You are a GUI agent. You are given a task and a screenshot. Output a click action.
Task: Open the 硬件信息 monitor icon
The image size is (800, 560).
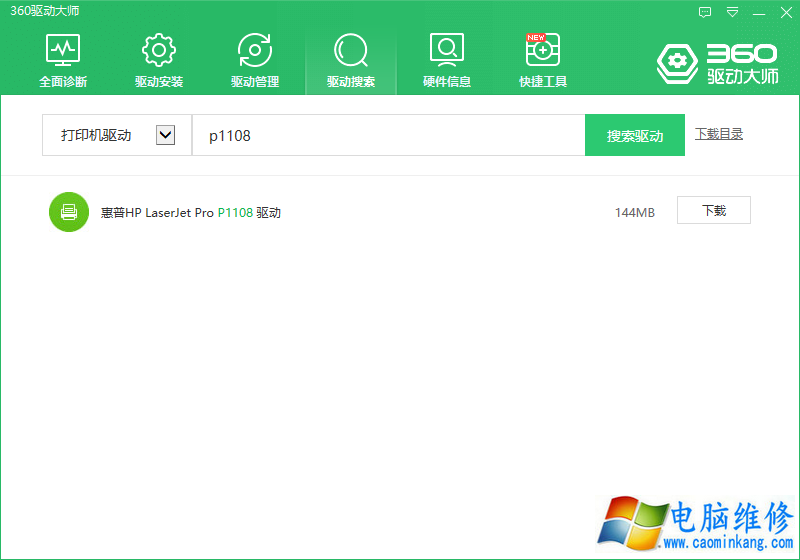pyautogui.click(x=446, y=50)
